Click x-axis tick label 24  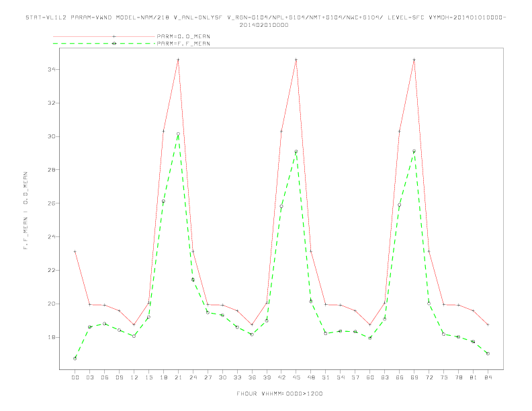click(x=193, y=377)
